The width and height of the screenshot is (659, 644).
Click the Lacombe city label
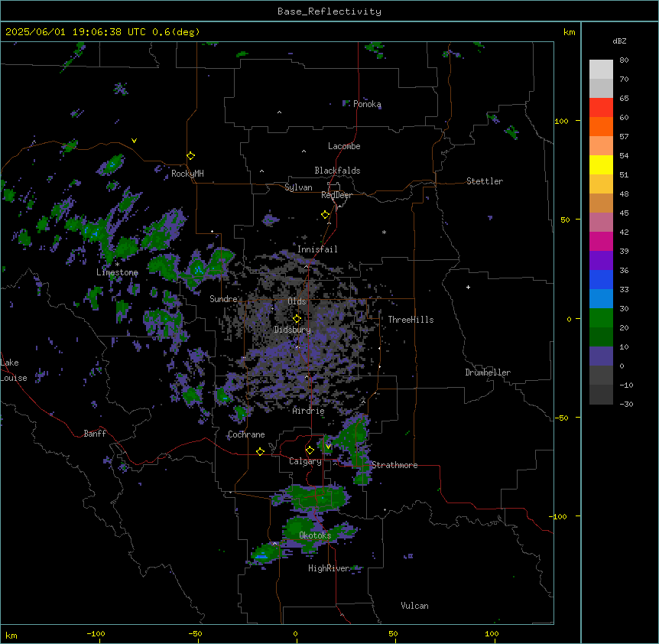point(344,146)
